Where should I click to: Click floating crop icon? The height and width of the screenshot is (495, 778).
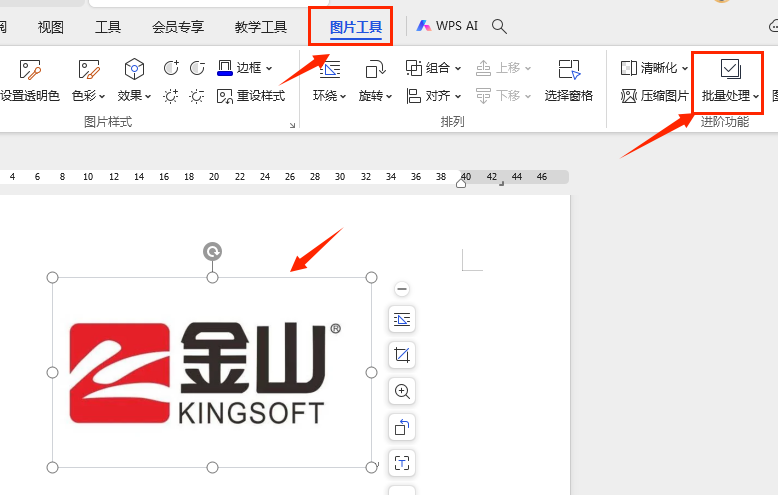[x=402, y=355]
